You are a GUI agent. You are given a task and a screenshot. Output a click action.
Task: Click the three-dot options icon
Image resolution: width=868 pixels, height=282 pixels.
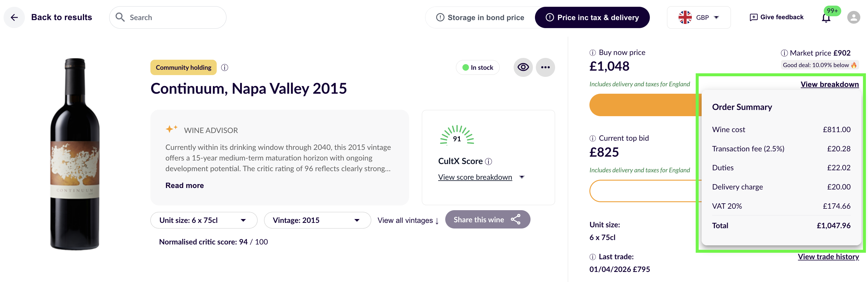coord(545,67)
